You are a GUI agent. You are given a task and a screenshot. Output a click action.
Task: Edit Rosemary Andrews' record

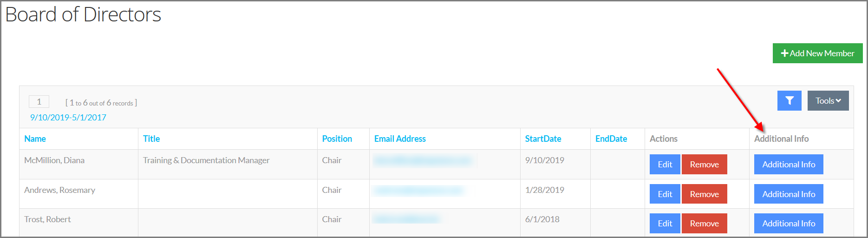665,194
